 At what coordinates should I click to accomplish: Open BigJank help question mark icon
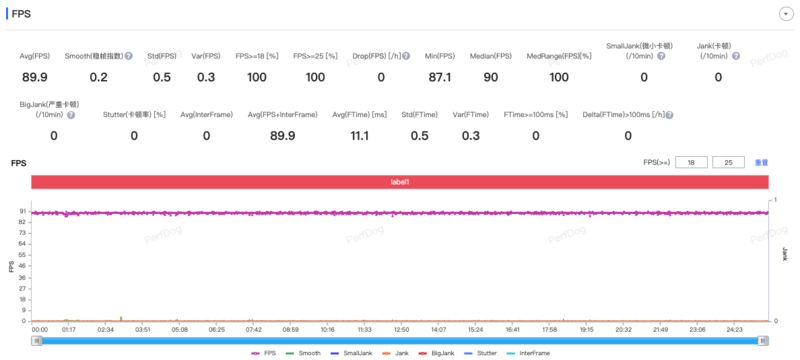(71, 115)
